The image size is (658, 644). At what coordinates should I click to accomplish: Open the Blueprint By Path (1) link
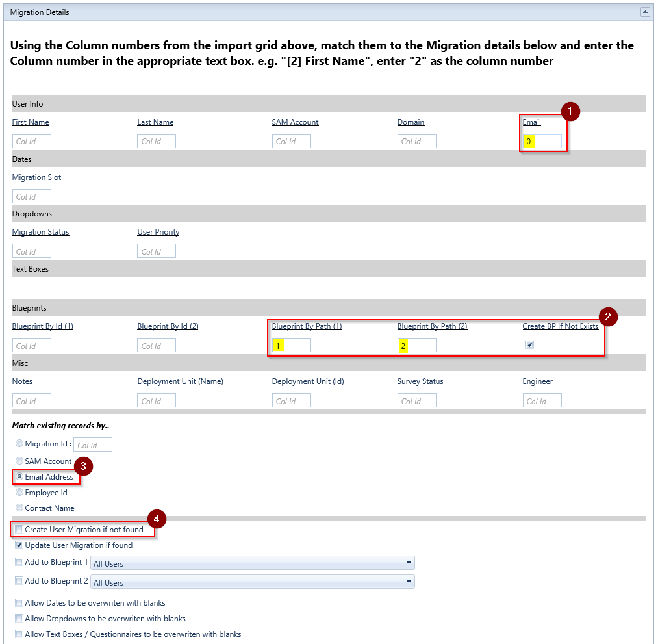point(307,326)
